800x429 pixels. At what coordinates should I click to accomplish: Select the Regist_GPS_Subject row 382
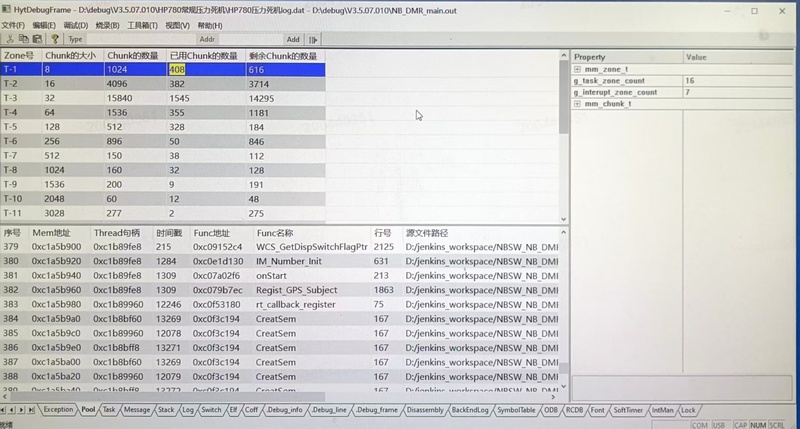[280, 290]
